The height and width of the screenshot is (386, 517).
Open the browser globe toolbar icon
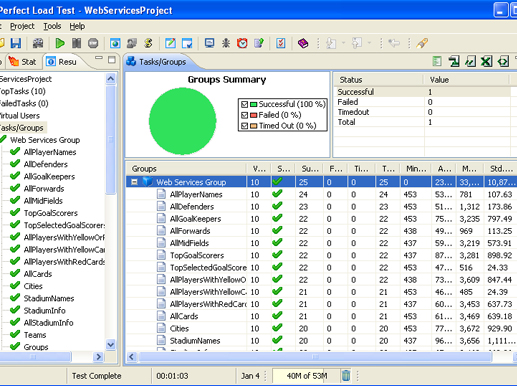[x=115, y=43]
